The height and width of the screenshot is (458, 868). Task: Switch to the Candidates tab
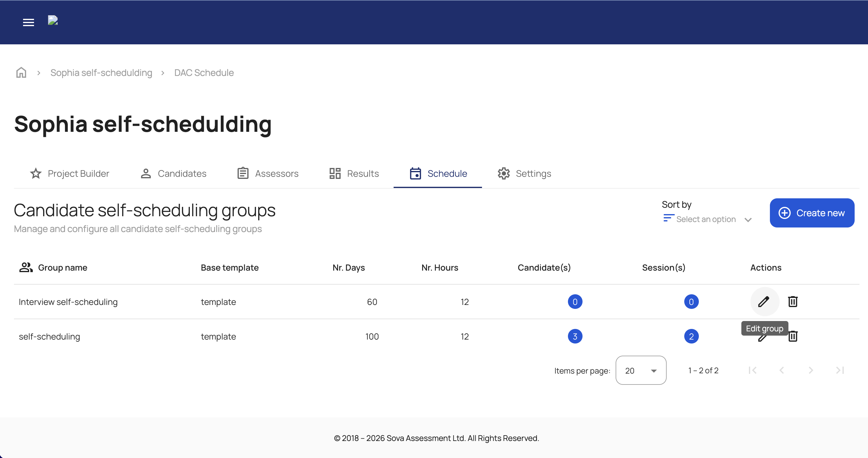[x=173, y=173]
